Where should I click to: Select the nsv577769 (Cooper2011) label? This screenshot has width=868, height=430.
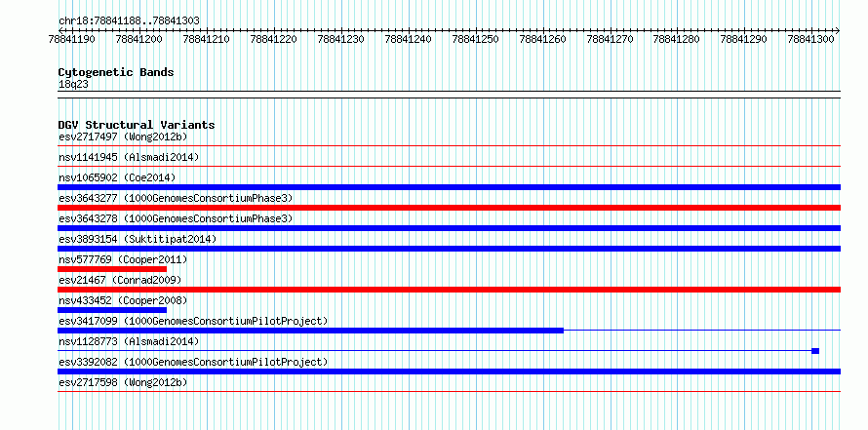(123, 259)
